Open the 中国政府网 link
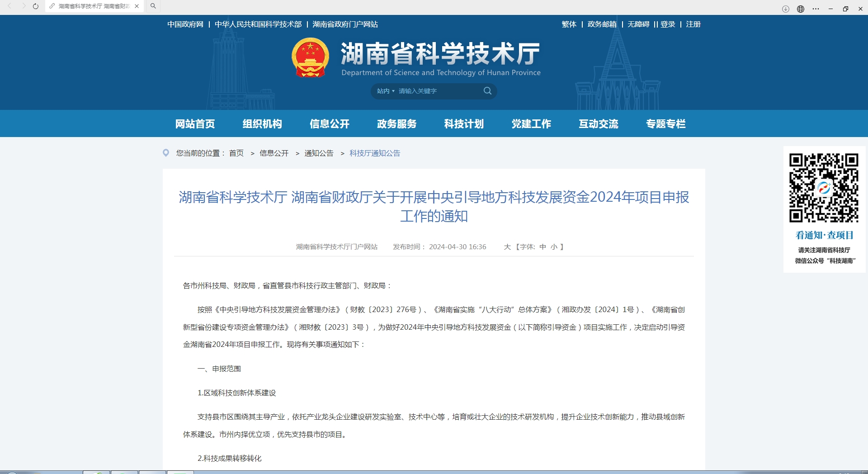The height and width of the screenshot is (474, 868). pos(185,24)
